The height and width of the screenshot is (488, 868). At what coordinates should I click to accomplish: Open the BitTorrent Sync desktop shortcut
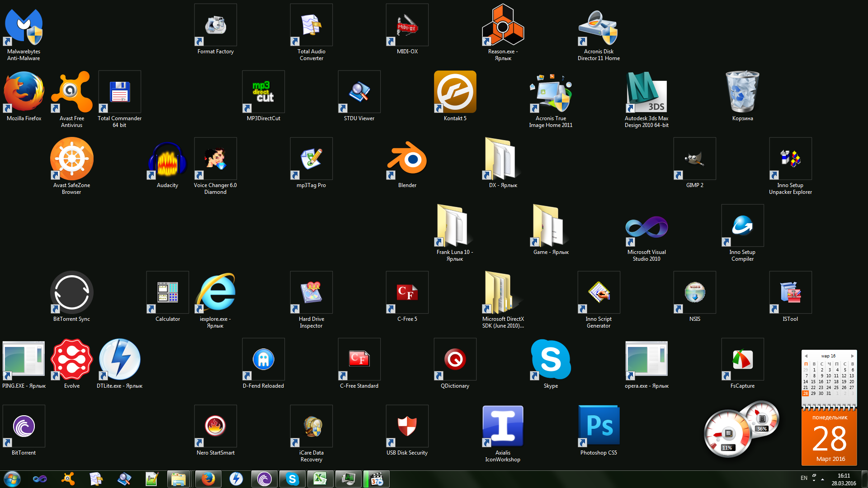(x=72, y=293)
